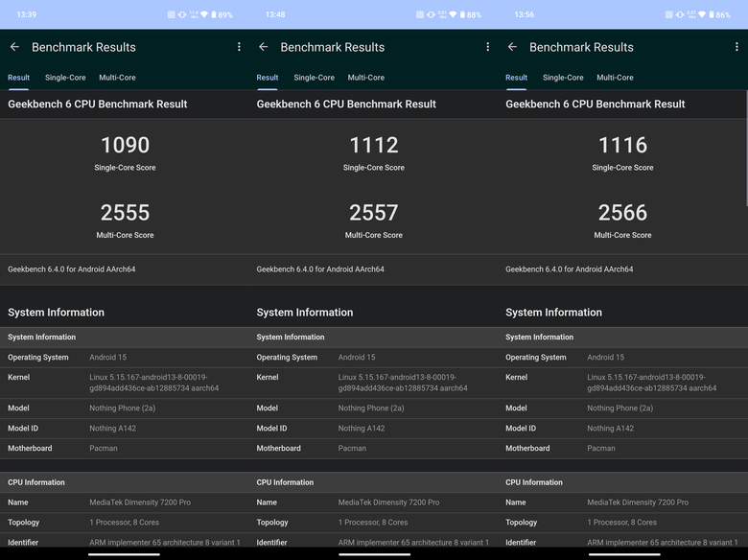Screen dimensions: 748x560
Task: Tap vibrate icon in 13:56 status bar
Action: point(680,14)
